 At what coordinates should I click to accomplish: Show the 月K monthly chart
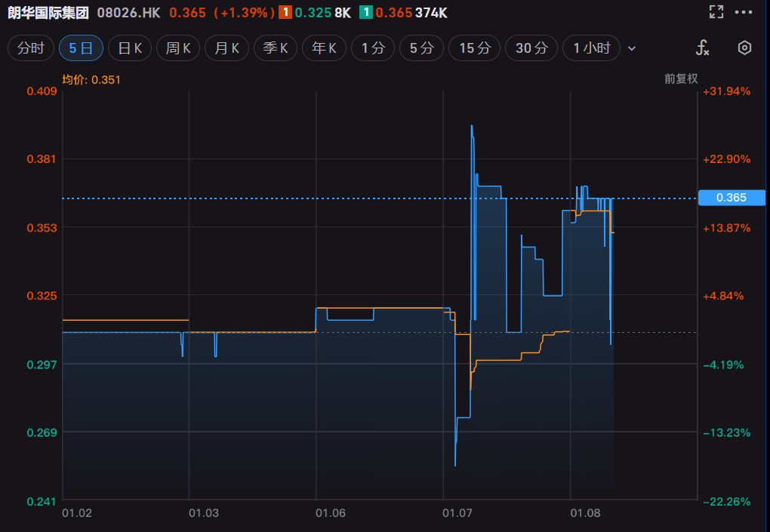[226, 48]
